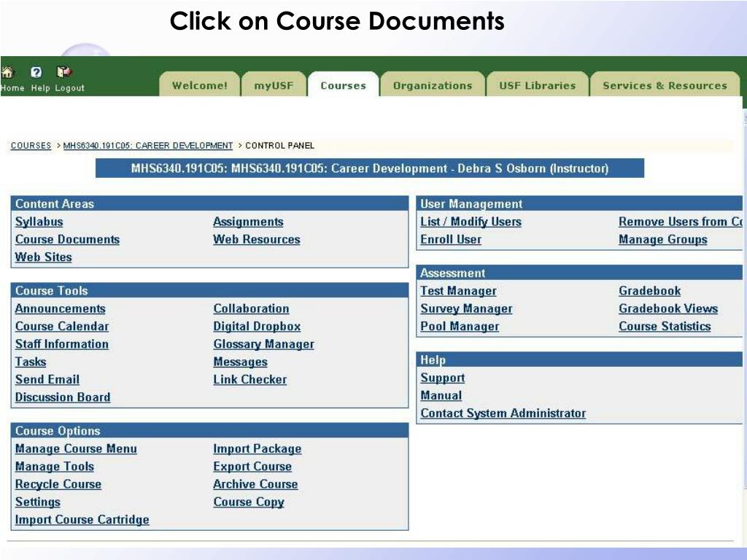Open the Assignments content area

pos(248,222)
